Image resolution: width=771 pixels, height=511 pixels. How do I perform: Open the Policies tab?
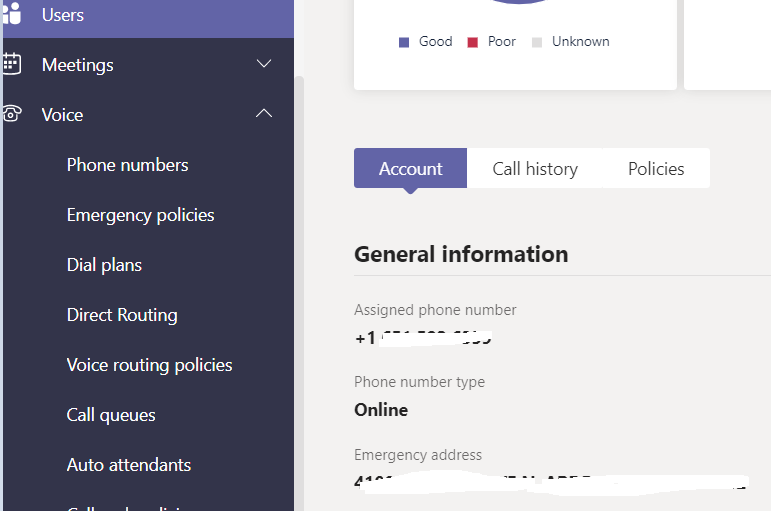(656, 168)
